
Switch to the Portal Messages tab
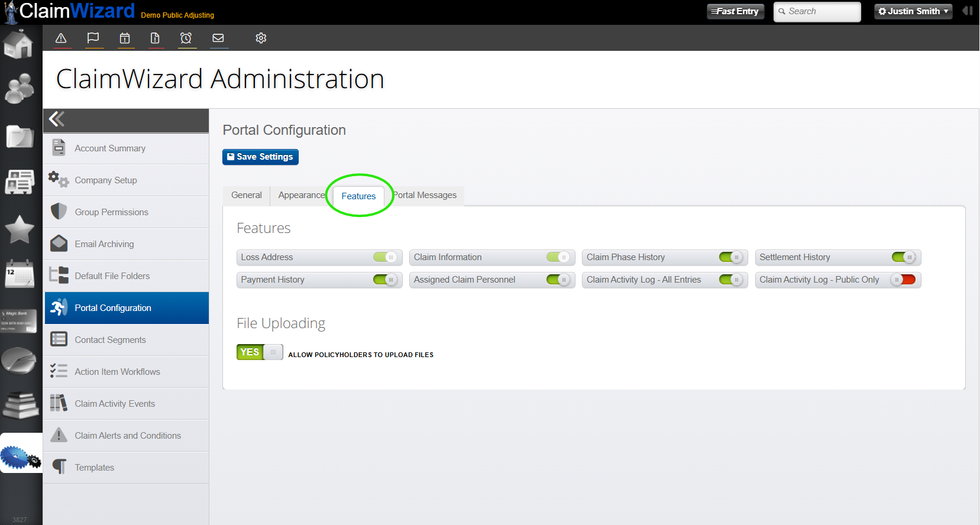425,196
